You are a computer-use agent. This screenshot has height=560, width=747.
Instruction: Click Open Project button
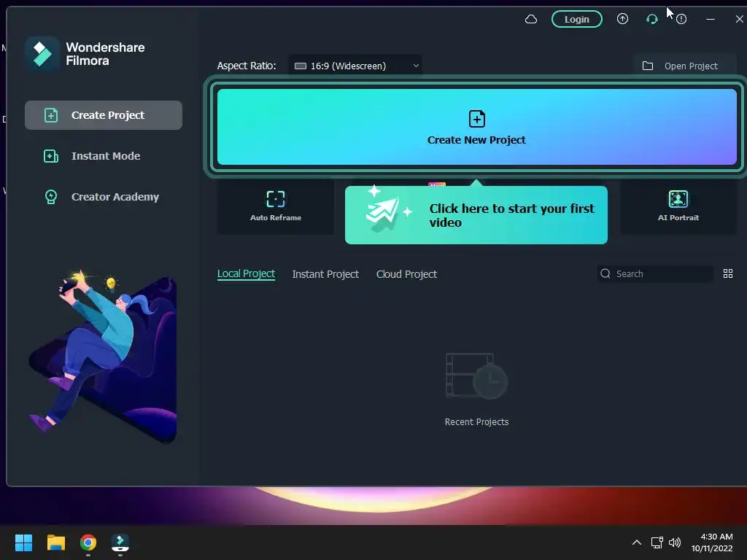685,66
